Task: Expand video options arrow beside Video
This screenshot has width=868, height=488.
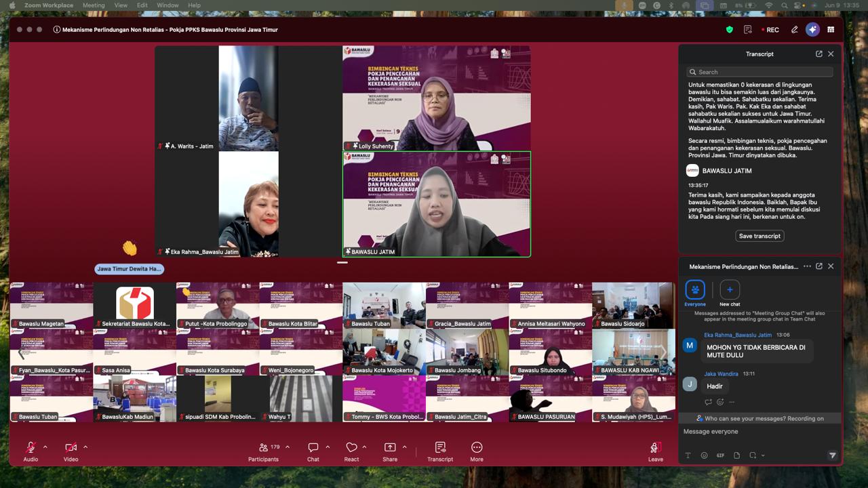Action: point(85,447)
